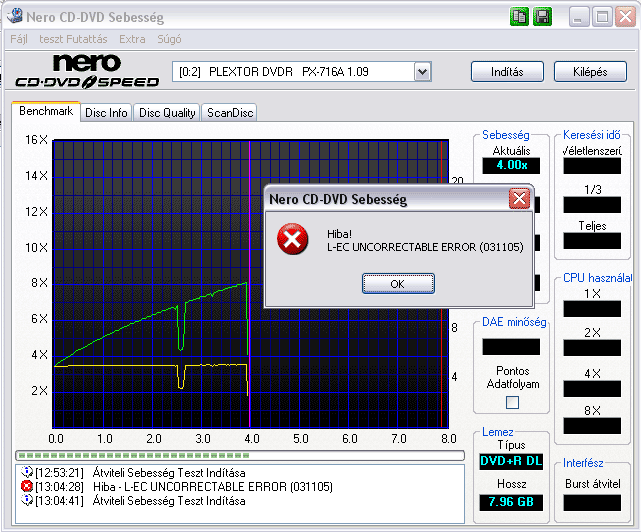Click the Véletlenszerű seek time field
Image resolution: width=641 pixels, height=532 pixels.
point(592,166)
